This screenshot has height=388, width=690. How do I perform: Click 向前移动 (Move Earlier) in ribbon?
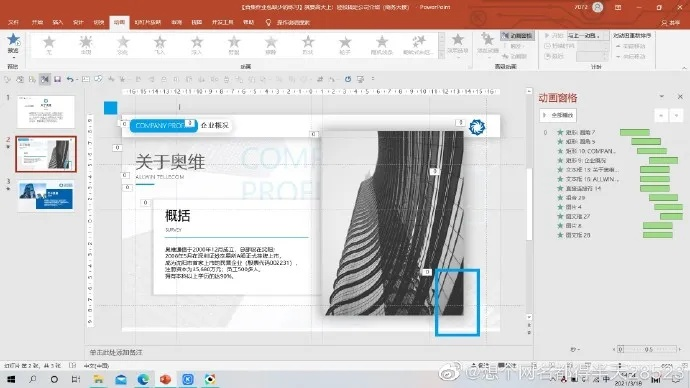(631, 46)
